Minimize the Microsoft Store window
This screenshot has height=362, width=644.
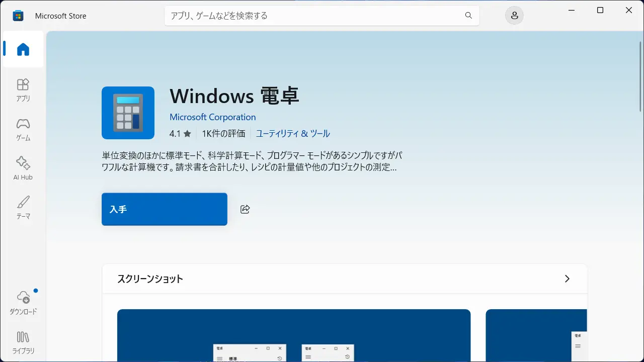coord(572,10)
